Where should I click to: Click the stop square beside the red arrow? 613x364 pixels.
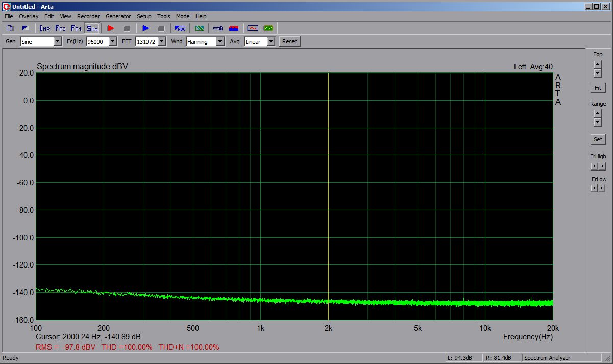click(x=127, y=28)
